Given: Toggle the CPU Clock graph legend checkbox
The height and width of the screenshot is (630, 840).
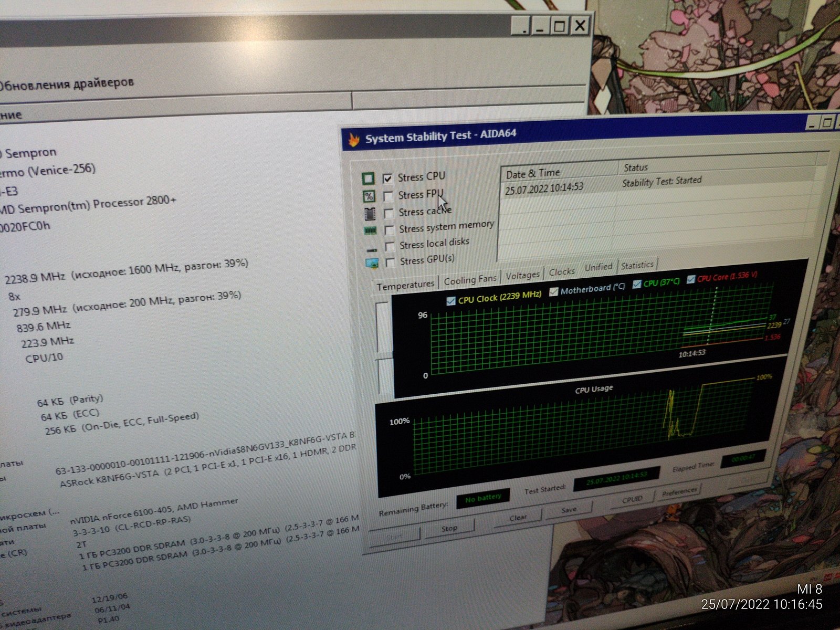Looking at the screenshot, I should click(x=450, y=301).
